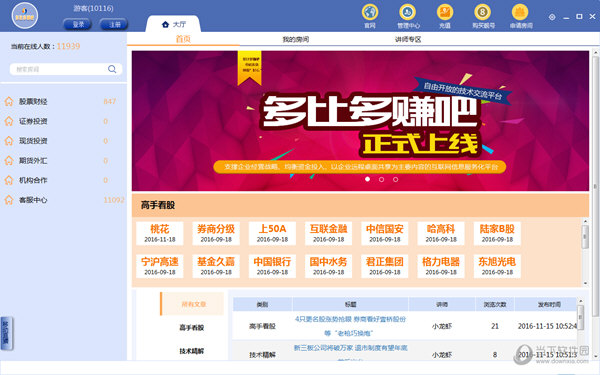Click the 登录 login button

pos(77,24)
